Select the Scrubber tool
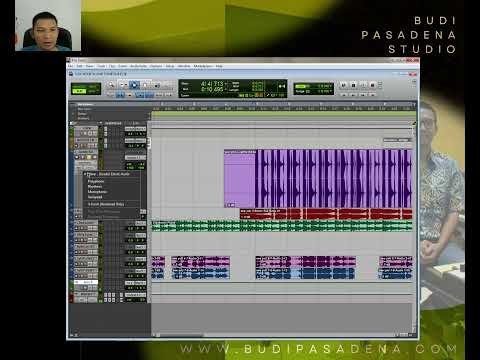The height and width of the screenshot is (360, 480). [157, 85]
